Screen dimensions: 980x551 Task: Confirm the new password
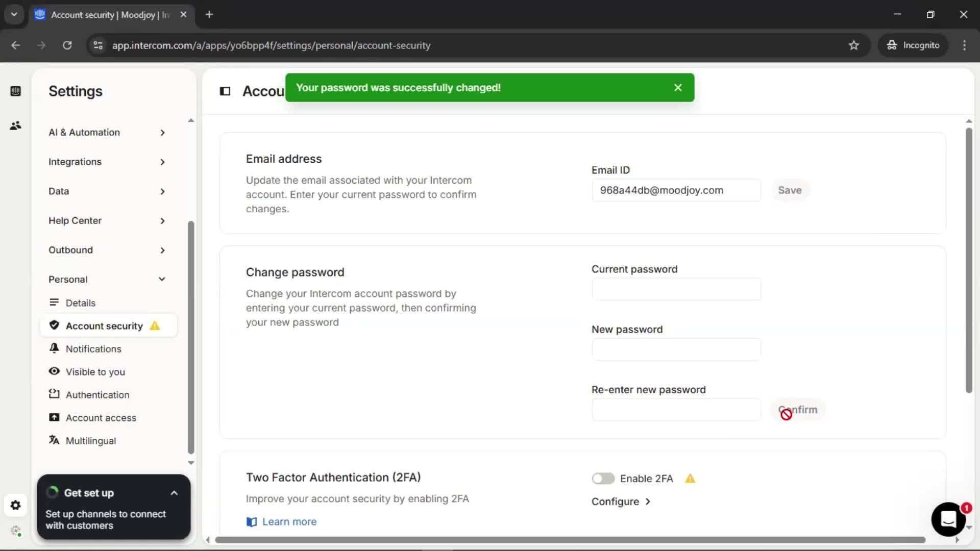click(797, 410)
